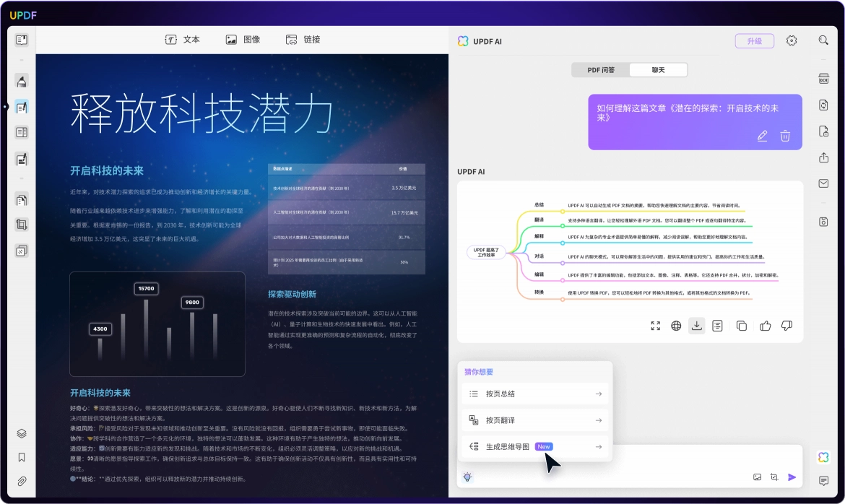Open the bookmarks panel icon
The height and width of the screenshot is (504, 845).
pyautogui.click(x=22, y=458)
